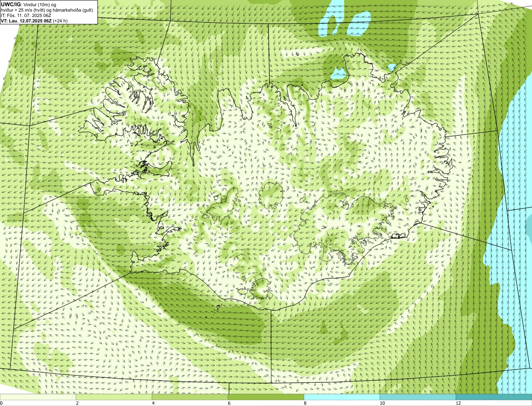Select the teal legend segment above 12
This screenshot has height=406, width=532.
[494, 397]
